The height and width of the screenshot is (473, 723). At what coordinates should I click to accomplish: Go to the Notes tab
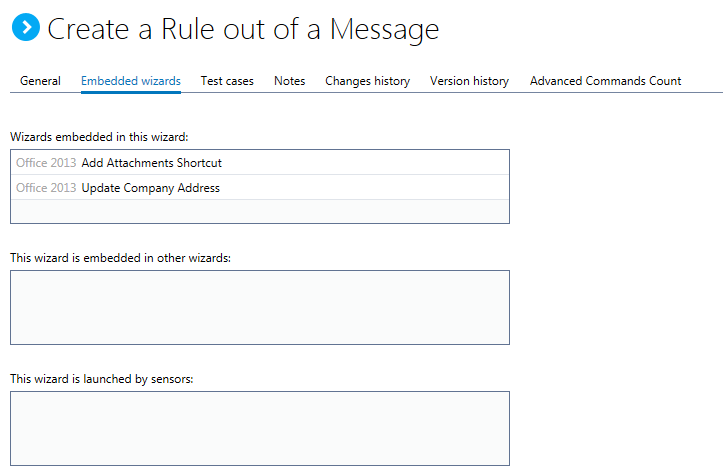(289, 81)
